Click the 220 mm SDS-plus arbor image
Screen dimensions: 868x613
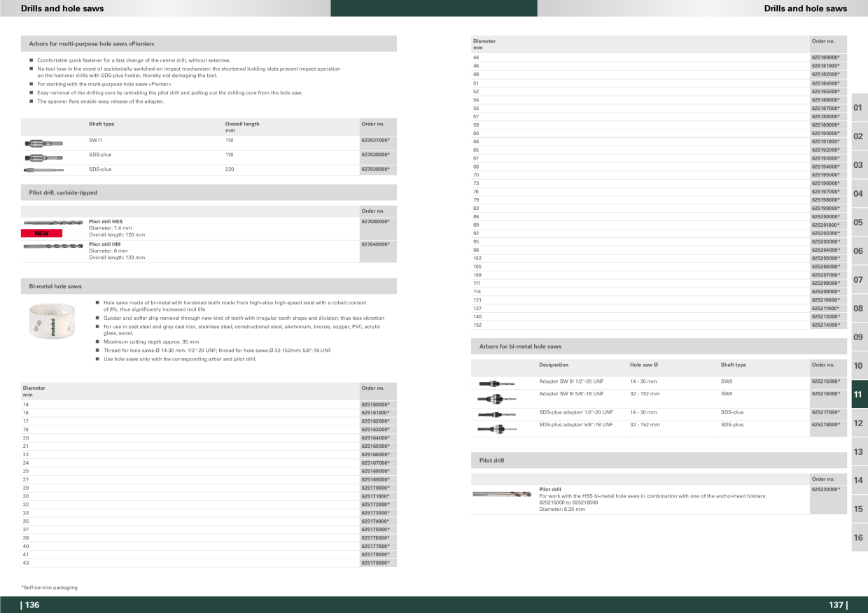[x=43, y=169]
